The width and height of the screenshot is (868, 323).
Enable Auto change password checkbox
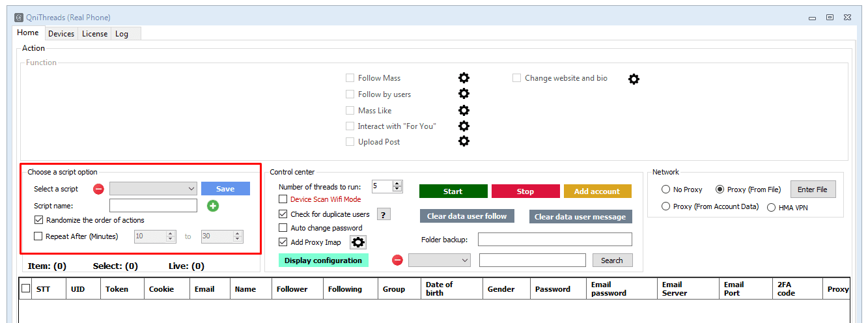pyautogui.click(x=283, y=228)
